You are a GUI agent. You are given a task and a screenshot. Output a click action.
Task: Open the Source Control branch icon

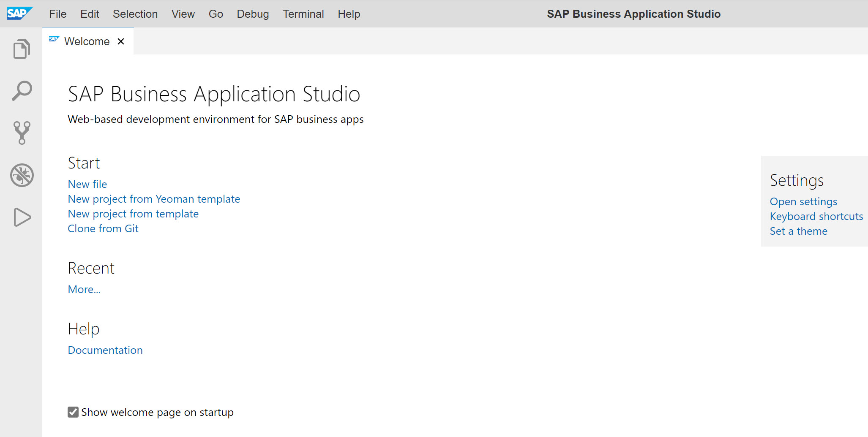[22, 133]
